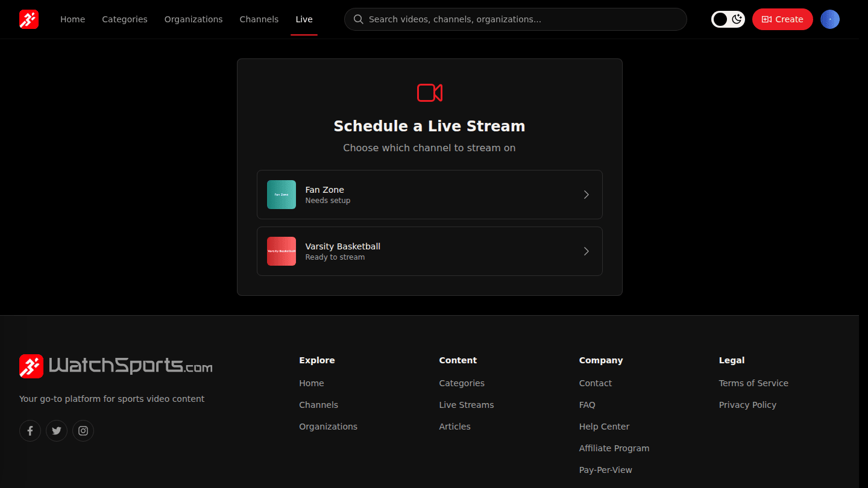868x488 pixels.
Task: Click the footer WatchSports.com logo
Action: pos(116,366)
